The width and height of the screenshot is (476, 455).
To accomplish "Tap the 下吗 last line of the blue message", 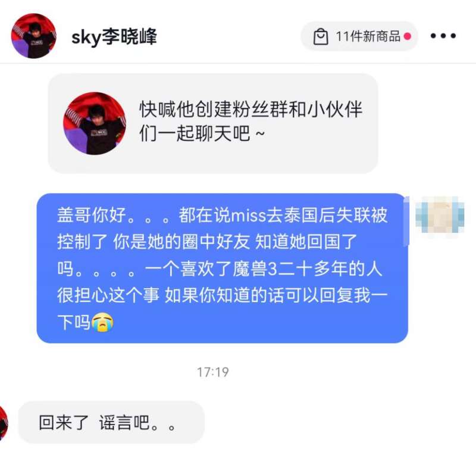I will [85, 322].
